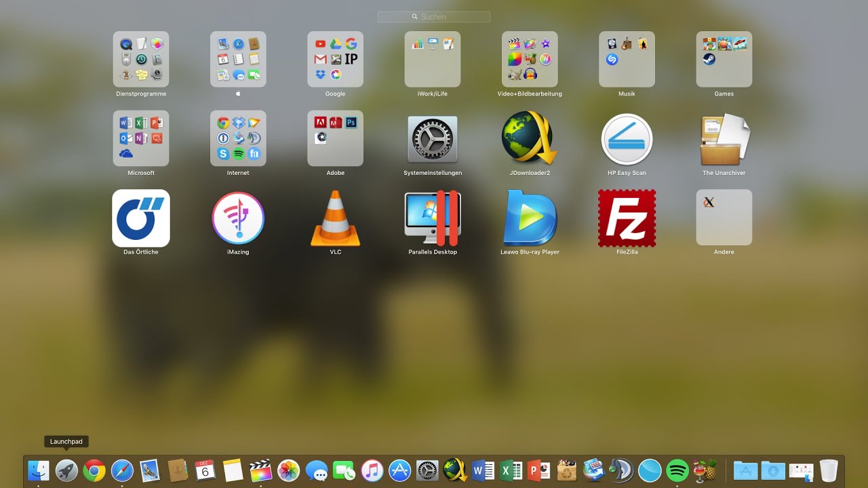Open Calendar in the Dock

[x=205, y=470]
